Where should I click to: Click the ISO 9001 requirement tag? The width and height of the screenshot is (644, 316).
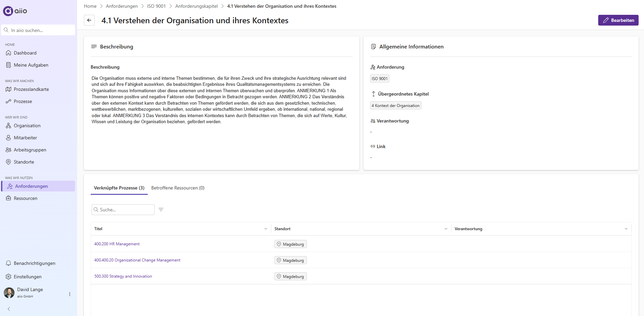click(380, 78)
